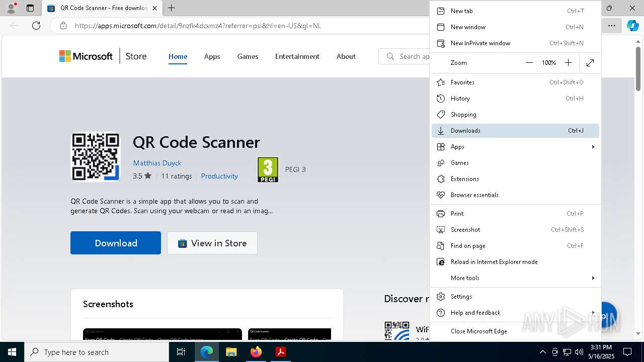Open the Productivity category link

pos(219,176)
